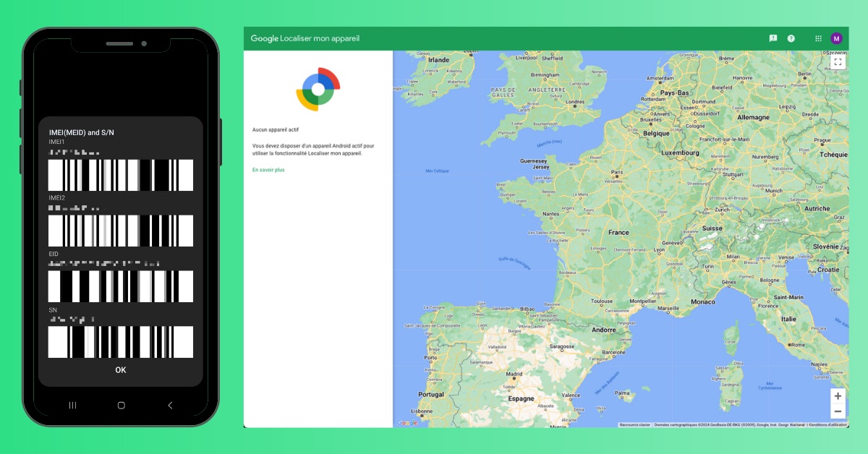Tap the SN barcode
The image size is (868, 454).
point(121,342)
